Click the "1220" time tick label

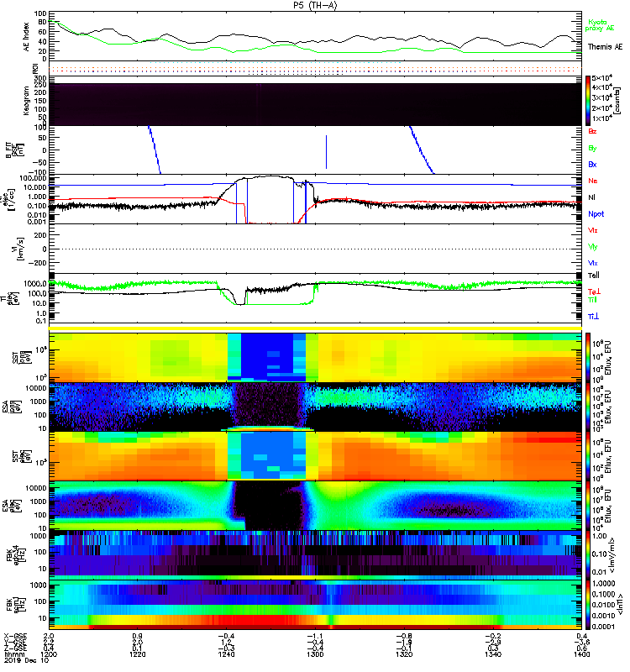137,654
